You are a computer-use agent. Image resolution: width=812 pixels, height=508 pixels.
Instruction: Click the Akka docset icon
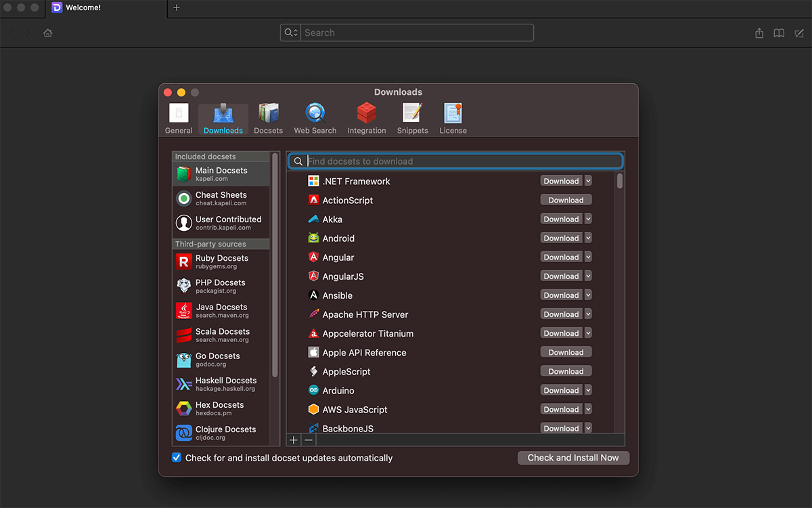(x=313, y=219)
